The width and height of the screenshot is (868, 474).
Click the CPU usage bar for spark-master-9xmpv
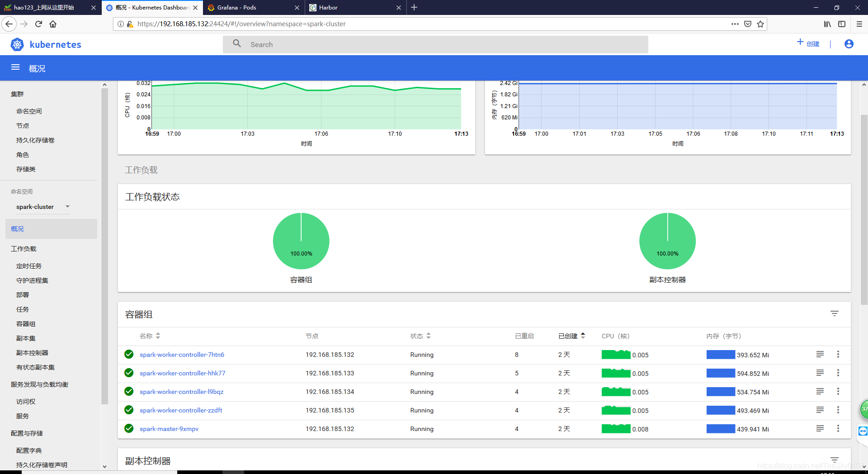pos(616,429)
